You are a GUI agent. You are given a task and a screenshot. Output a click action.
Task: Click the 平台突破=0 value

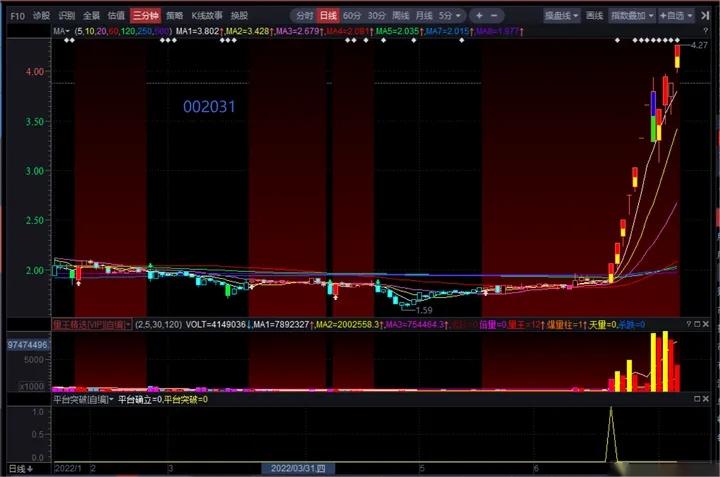(x=186, y=399)
